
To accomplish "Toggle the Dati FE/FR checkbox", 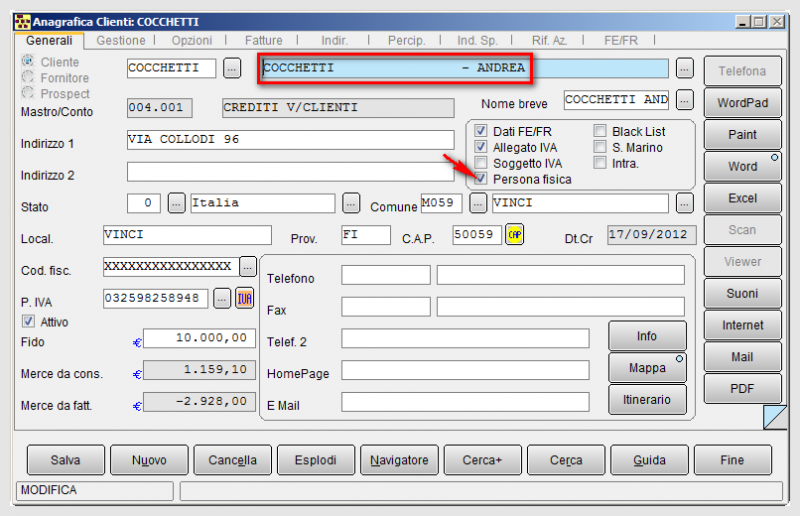I will [481, 131].
